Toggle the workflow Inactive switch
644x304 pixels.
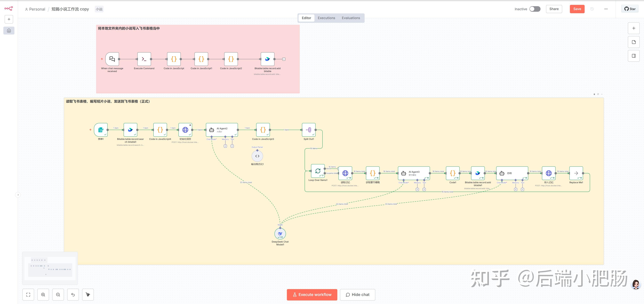[x=535, y=9]
